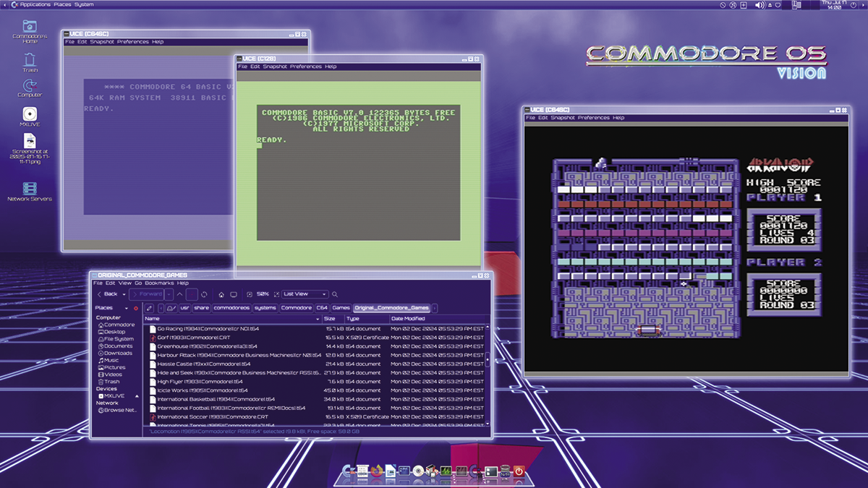Click the Up arrow in file manager toolbar
The image size is (868, 488).
tap(179, 294)
